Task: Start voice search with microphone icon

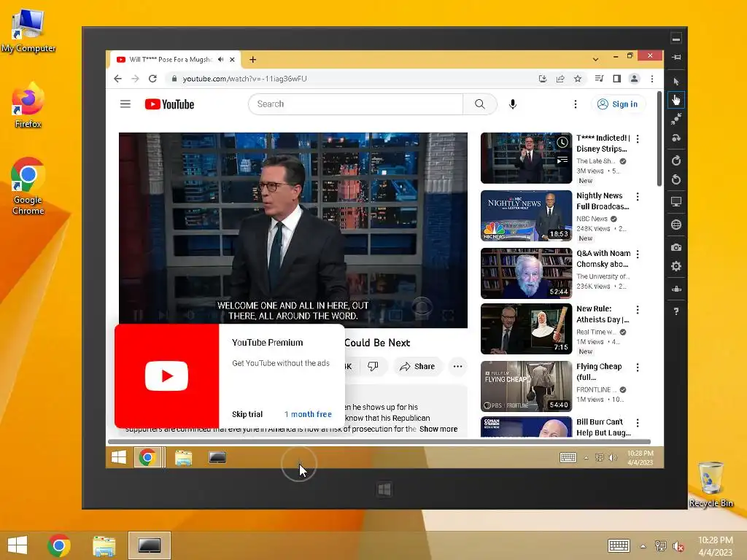Action: coord(513,104)
